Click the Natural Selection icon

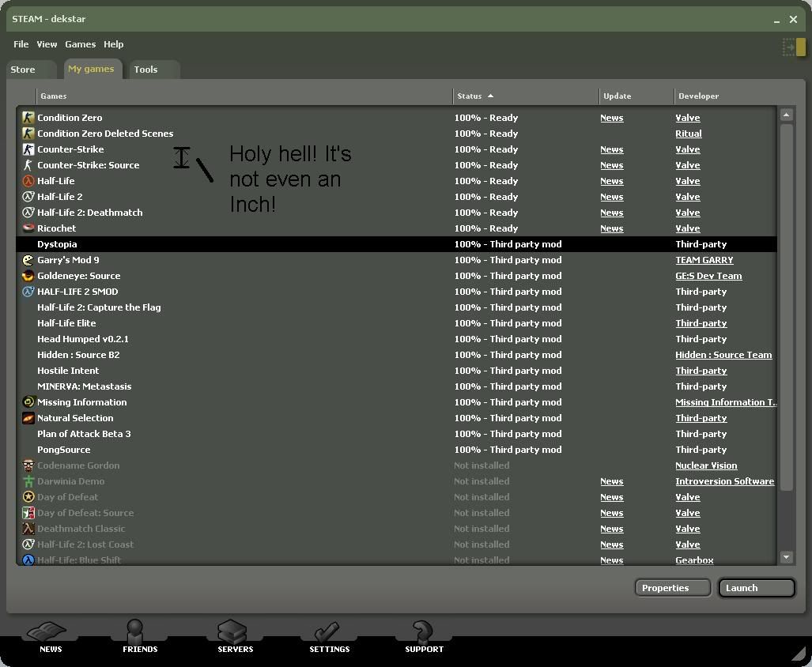(28, 418)
